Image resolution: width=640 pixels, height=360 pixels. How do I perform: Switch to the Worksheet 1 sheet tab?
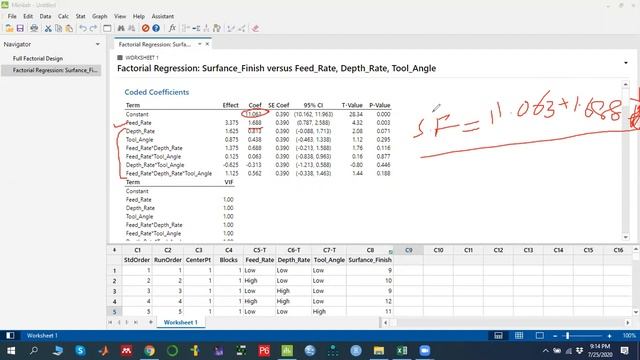point(180,322)
